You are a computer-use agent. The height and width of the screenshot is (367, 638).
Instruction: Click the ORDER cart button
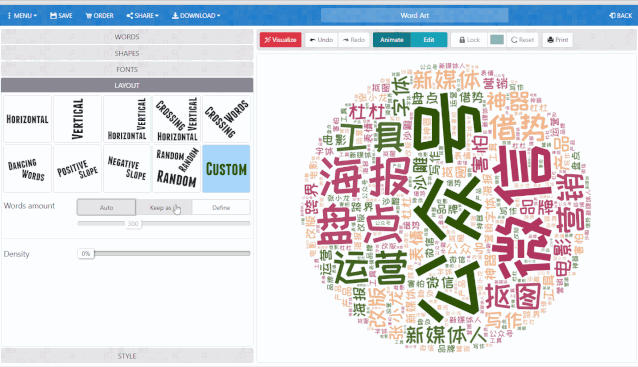pos(100,15)
